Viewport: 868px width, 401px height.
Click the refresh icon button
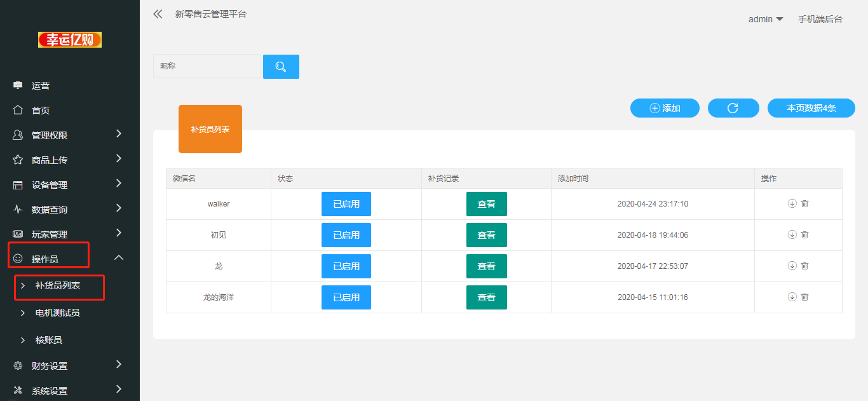(x=733, y=108)
